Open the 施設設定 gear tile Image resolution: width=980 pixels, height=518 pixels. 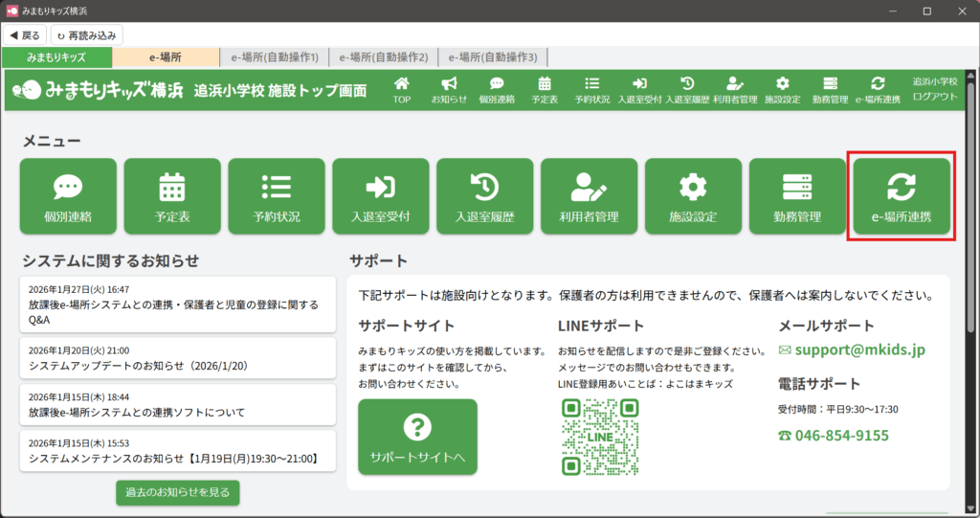coord(693,197)
